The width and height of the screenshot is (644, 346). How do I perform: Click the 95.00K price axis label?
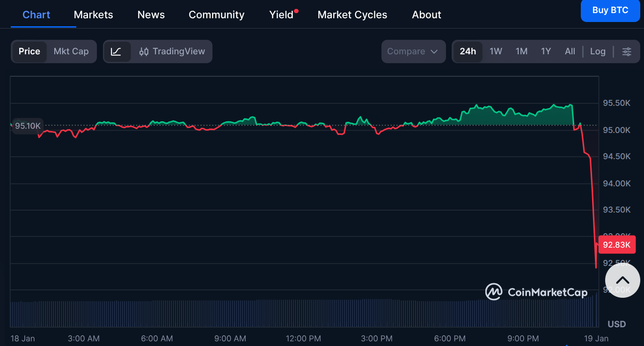tap(617, 130)
